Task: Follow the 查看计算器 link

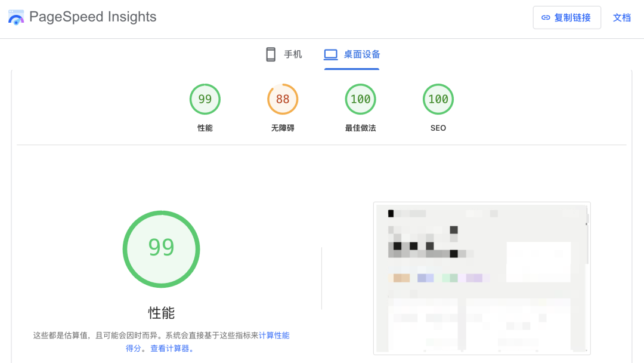Action: [x=171, y=348]
